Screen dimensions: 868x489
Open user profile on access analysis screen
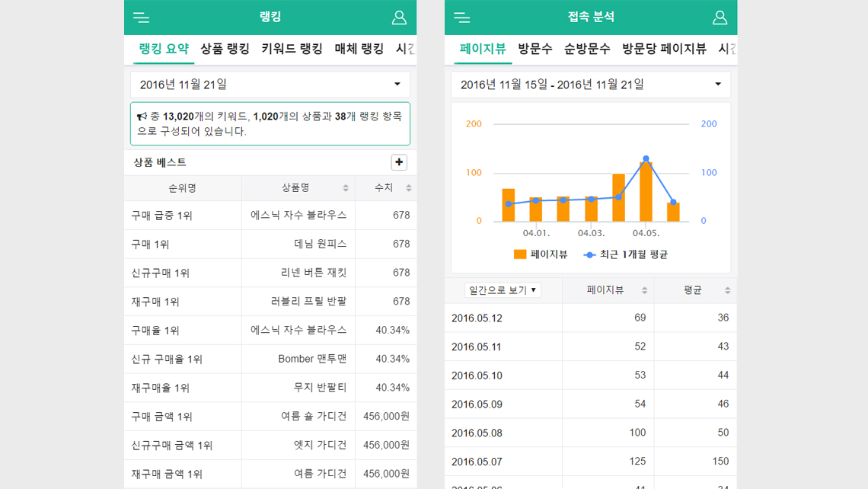point(720,18)
